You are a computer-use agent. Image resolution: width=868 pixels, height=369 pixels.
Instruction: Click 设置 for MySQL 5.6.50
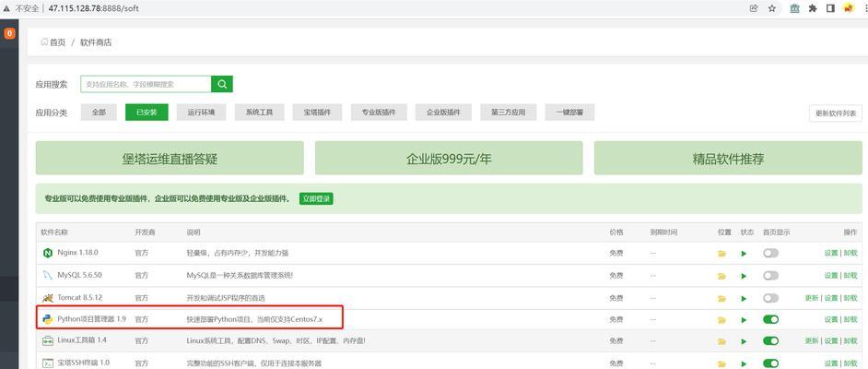pos(831,275)
